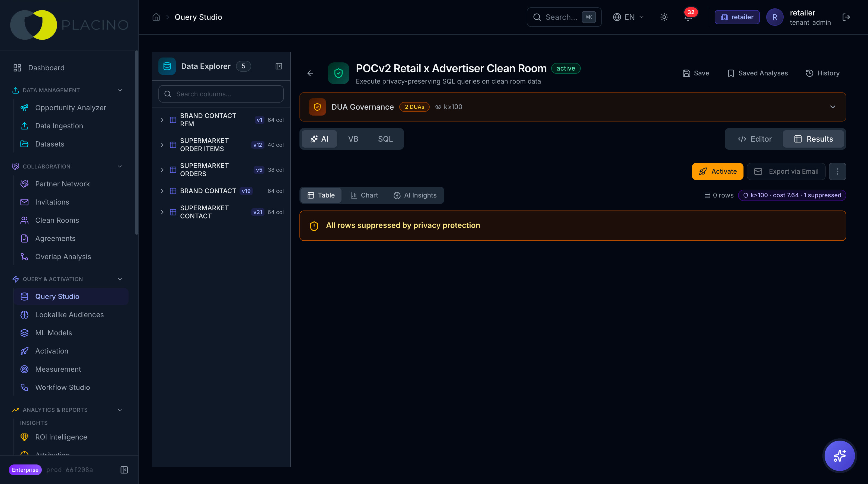
Task: Expand BRAND CONTACT v19 table
Action: click(x=162, y=191)
